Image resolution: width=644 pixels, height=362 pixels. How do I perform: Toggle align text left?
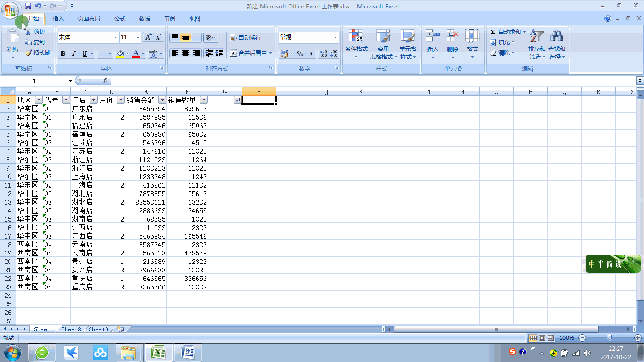coord(174,53)
